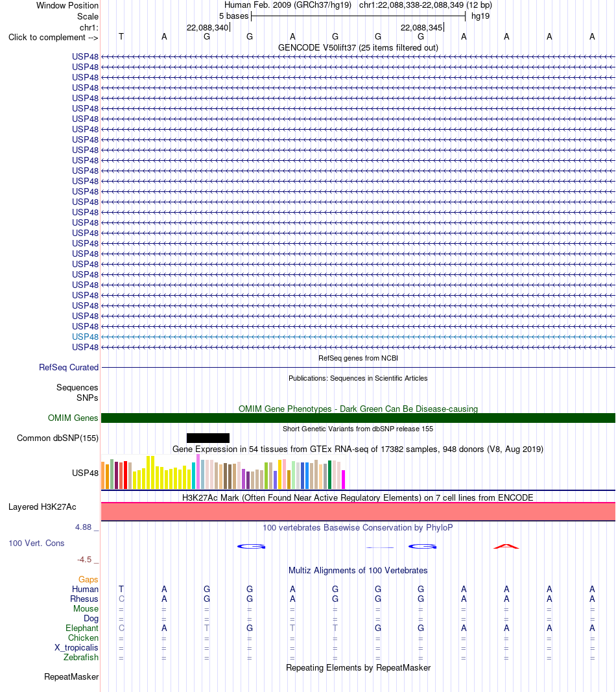Click the '100 Vert. Cons' label
The width and height of the screenshot is (616, 692).
pos(36,543)
